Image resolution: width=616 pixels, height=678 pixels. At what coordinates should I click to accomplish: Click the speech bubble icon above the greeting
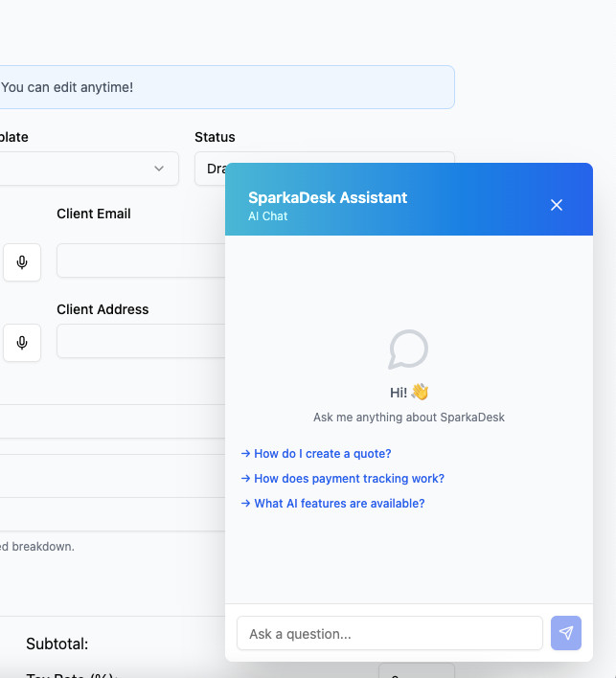[x=408, y=350]
